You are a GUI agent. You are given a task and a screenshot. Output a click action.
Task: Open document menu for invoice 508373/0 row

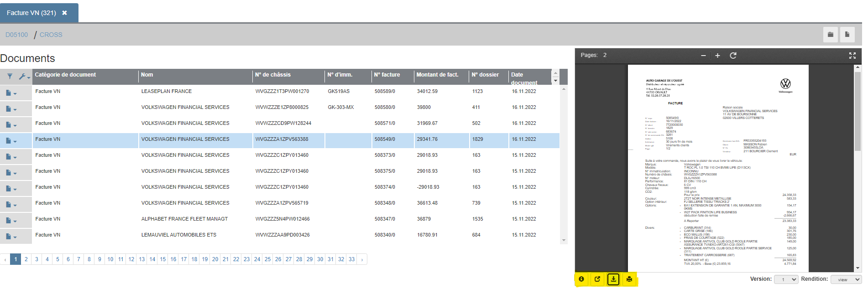(11, 157)
